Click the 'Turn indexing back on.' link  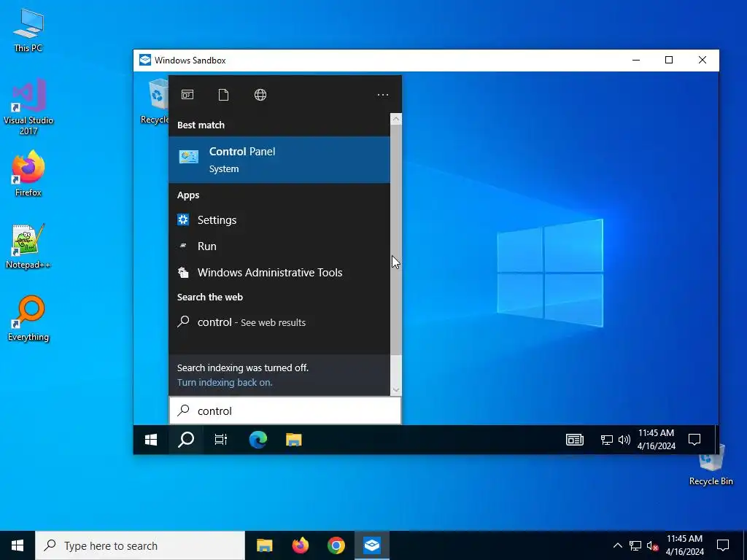coord(225,382)
